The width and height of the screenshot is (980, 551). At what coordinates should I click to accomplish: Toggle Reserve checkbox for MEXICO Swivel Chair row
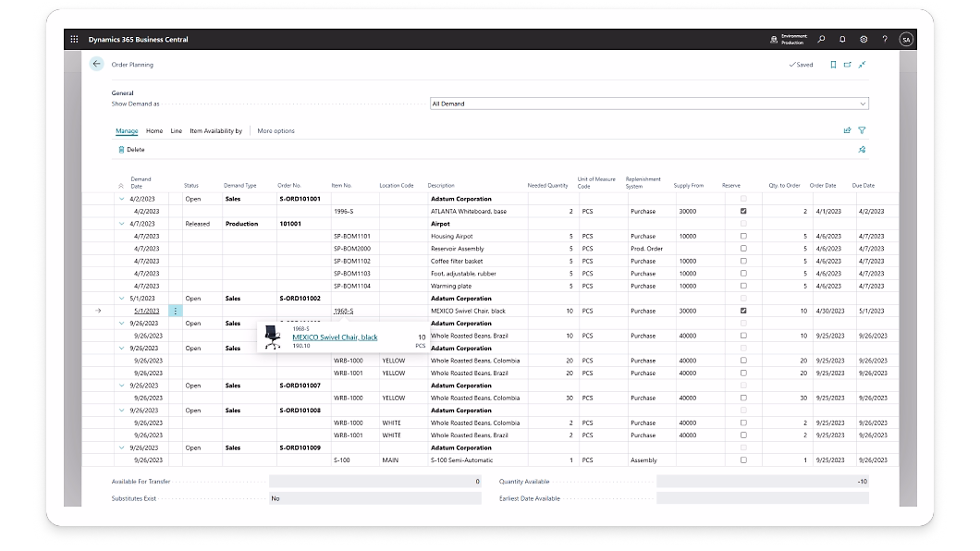(x=743, y=311)
